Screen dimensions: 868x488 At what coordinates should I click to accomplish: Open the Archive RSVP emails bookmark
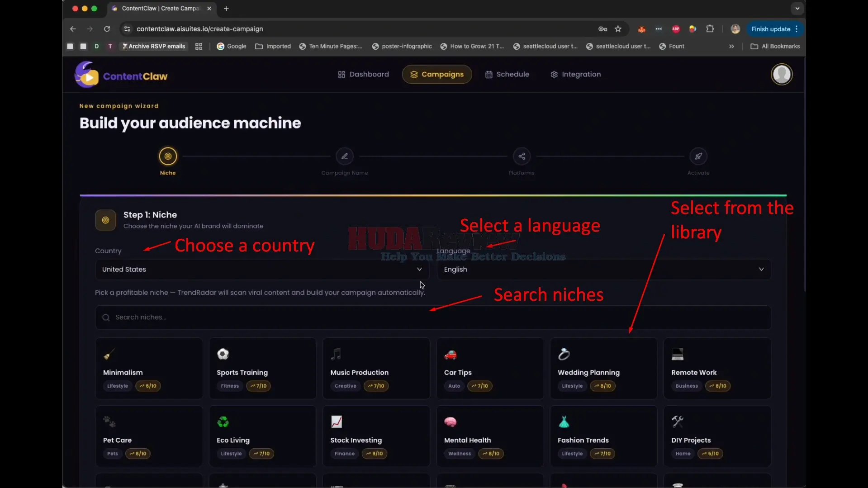point(153,46)
